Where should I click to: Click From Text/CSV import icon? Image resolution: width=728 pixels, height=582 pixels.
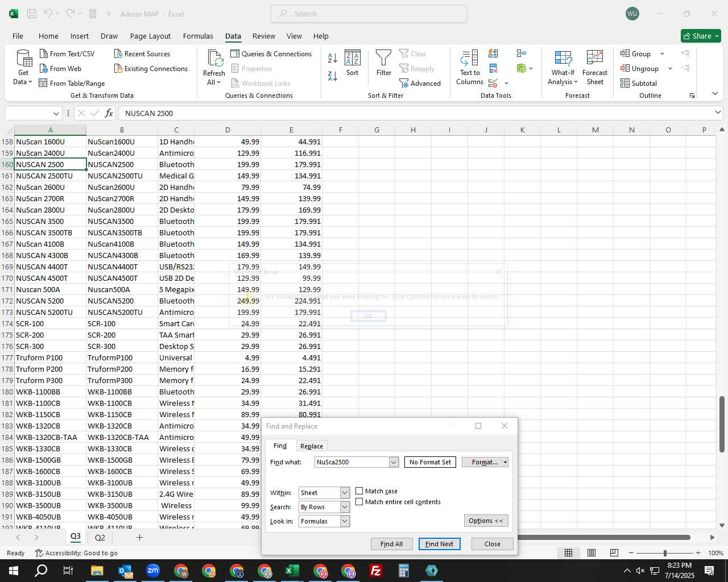(x=67, y=53)
